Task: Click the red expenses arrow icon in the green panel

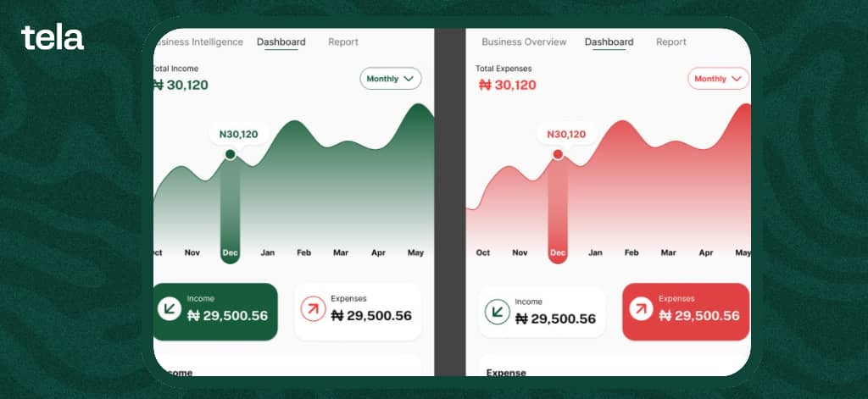Action: point(313,310)
